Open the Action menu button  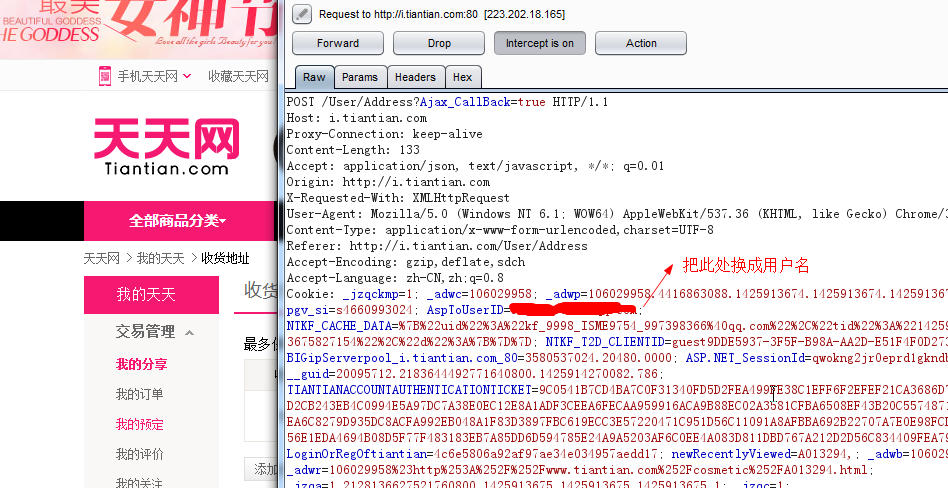point(641,43)
